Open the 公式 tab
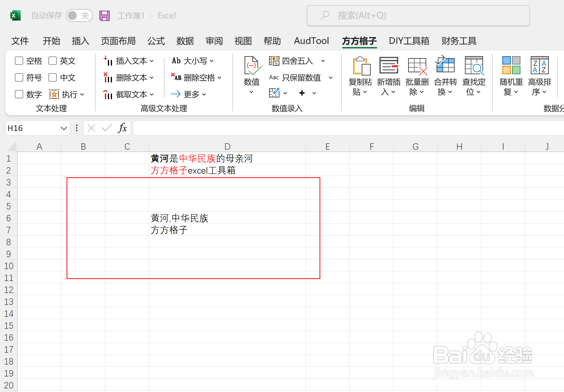This screenshot has width=564, height=392. (x=156, y=41)
